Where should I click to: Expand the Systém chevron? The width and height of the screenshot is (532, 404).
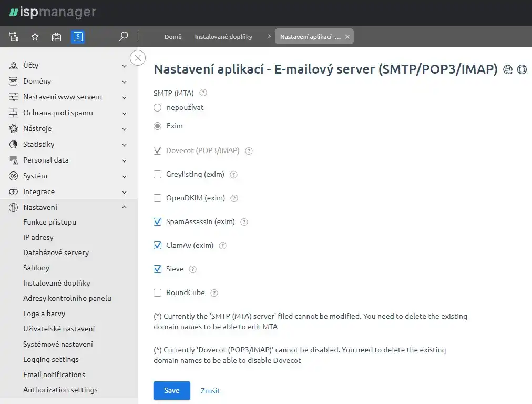pos(124,177)
